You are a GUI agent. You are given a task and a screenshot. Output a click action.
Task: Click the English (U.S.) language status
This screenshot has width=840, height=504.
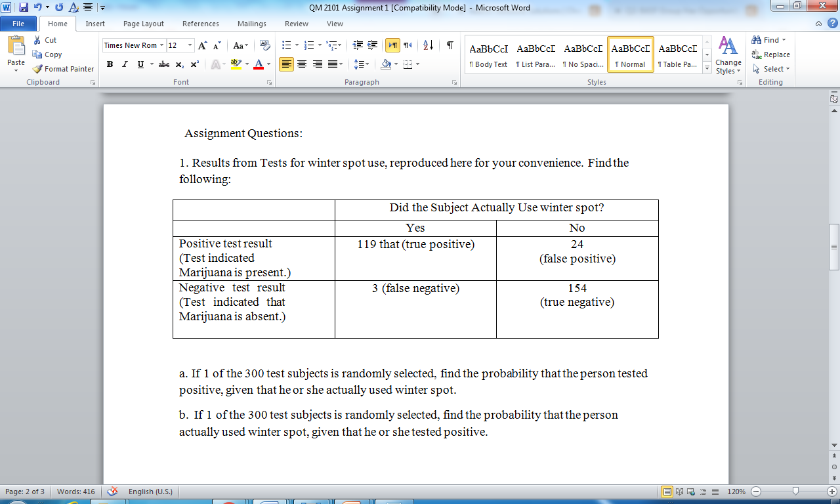pyautogui.click(x=151, y=492)
